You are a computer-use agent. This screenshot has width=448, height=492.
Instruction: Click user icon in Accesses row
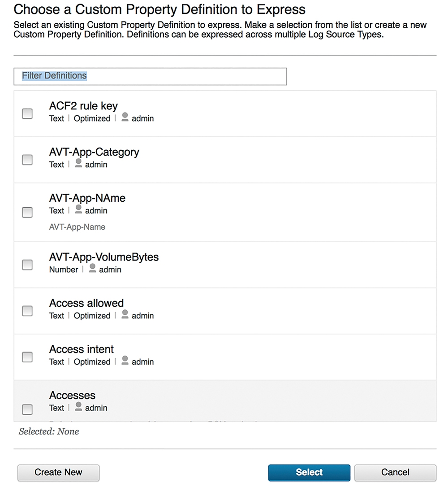click(x=78, y=407)
